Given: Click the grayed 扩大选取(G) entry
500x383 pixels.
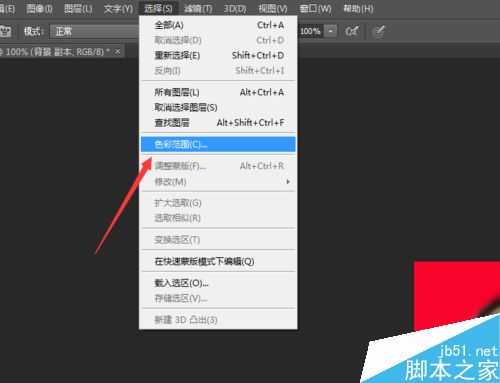Looking at the screenshot, I should 218,203.
